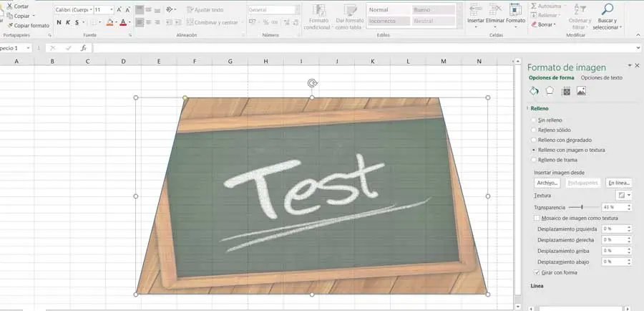Click the Portapapeles insert image button
Viewport: 644px width, 311px height.
coord(583,183)
